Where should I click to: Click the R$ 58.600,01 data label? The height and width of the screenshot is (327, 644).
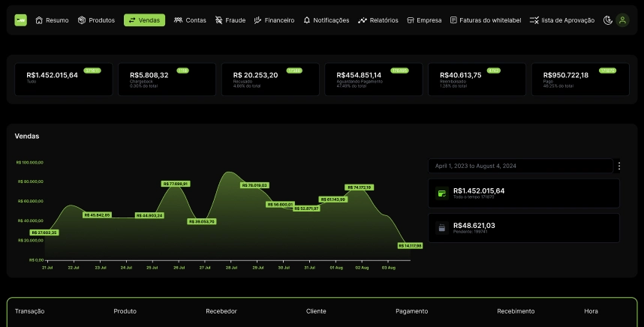tap(280, 204)
